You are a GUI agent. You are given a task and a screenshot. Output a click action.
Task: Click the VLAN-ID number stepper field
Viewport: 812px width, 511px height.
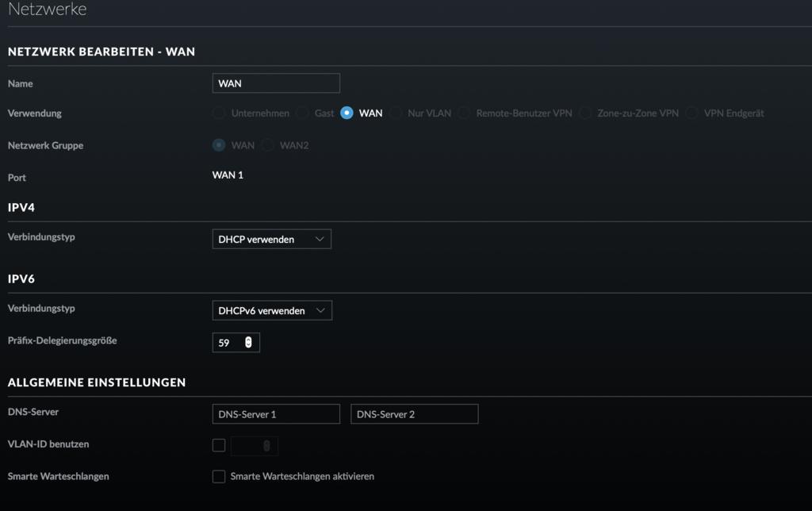254,446
